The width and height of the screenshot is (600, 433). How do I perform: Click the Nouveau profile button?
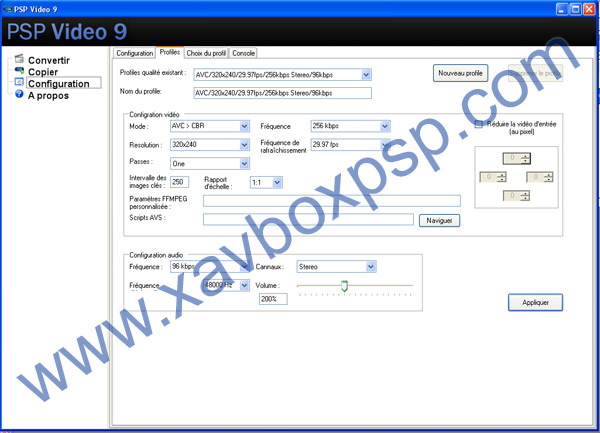click(x=460, y=73)
